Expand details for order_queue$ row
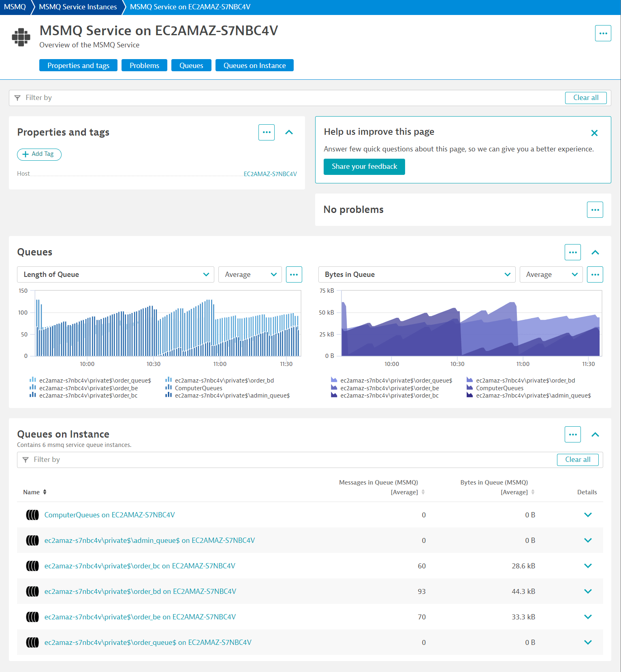 pyautogui.click(x=588, y=642)
